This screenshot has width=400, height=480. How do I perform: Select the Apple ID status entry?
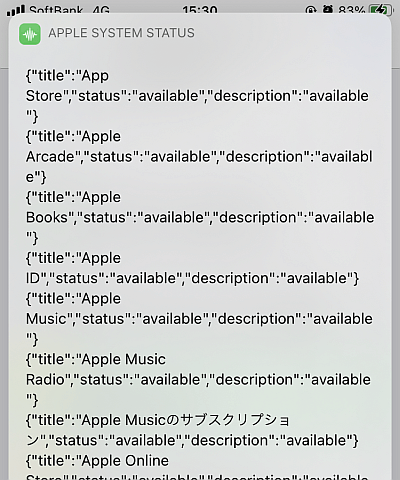tap(192, 268)
